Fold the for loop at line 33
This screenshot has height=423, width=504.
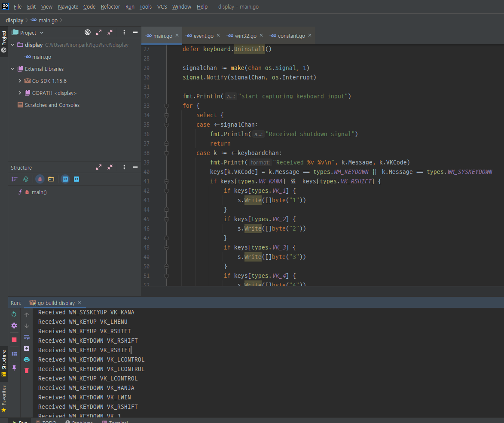167,106
